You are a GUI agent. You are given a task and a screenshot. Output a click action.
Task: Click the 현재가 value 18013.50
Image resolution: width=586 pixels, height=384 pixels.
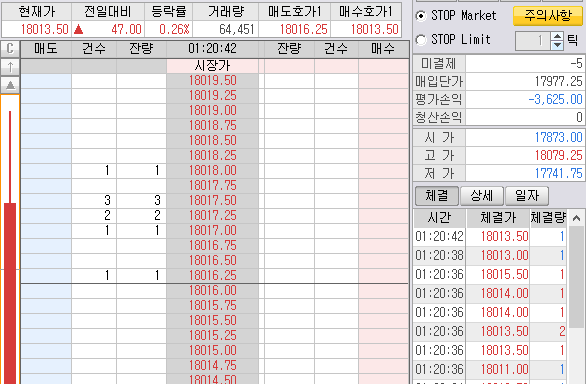tap(44, 29)
